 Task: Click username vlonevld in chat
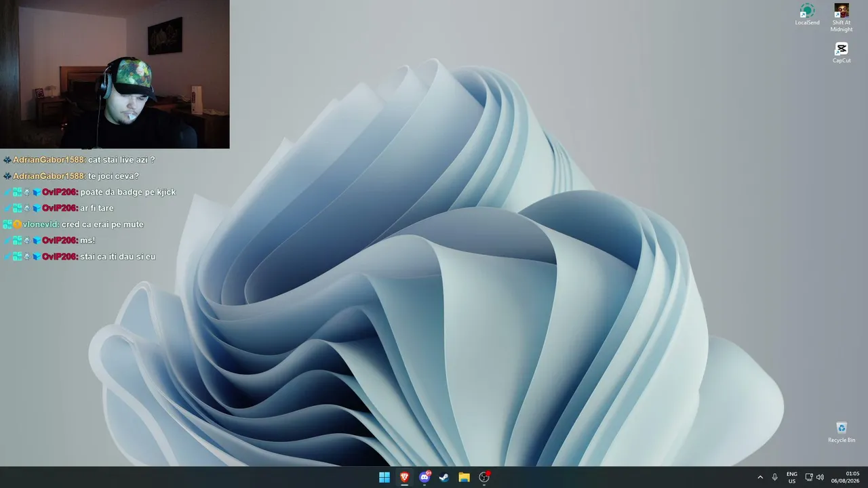pyautogui.click(x=41, y=224)
